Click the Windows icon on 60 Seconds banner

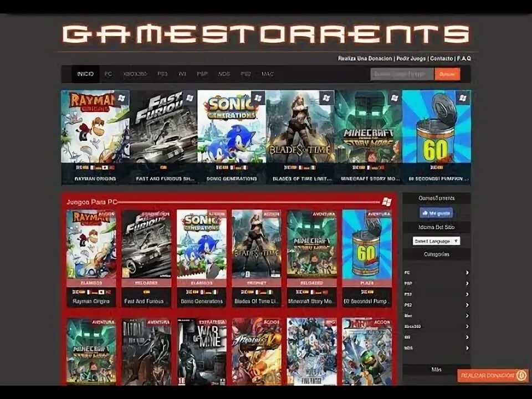pos(463,98)
